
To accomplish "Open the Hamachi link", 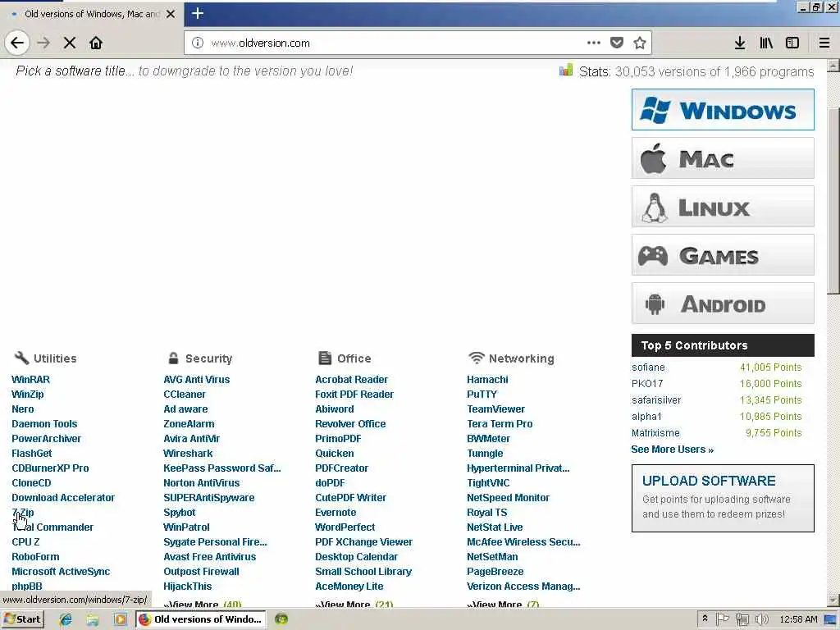I will (487, 379).
